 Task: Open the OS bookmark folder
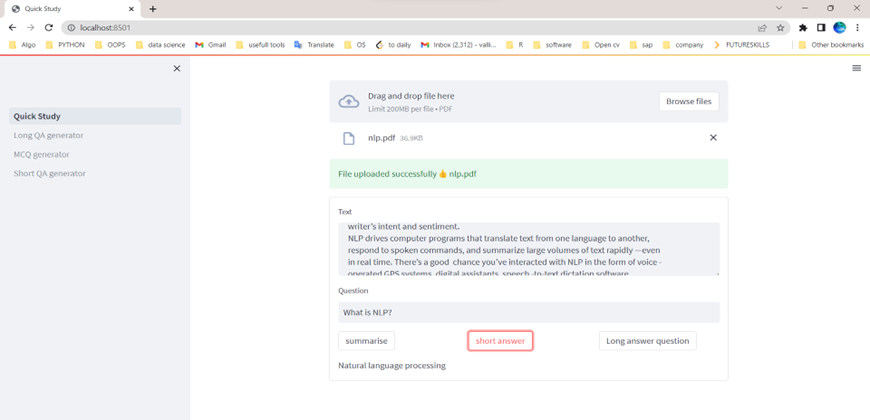(x=355, y=45)
